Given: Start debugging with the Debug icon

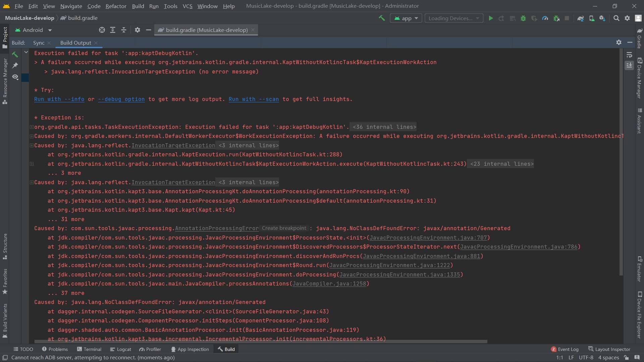Looking at the screenshot, I should click(x=524, y=18).
